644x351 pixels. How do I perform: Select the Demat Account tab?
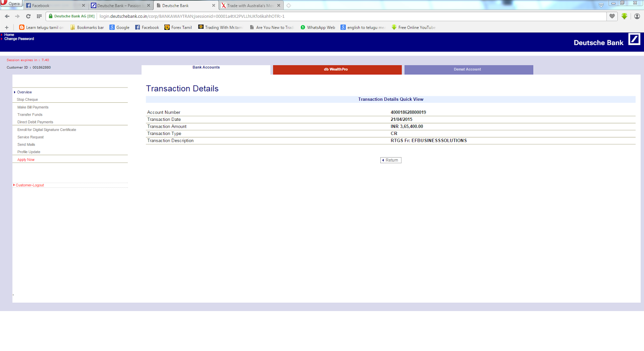469,70
